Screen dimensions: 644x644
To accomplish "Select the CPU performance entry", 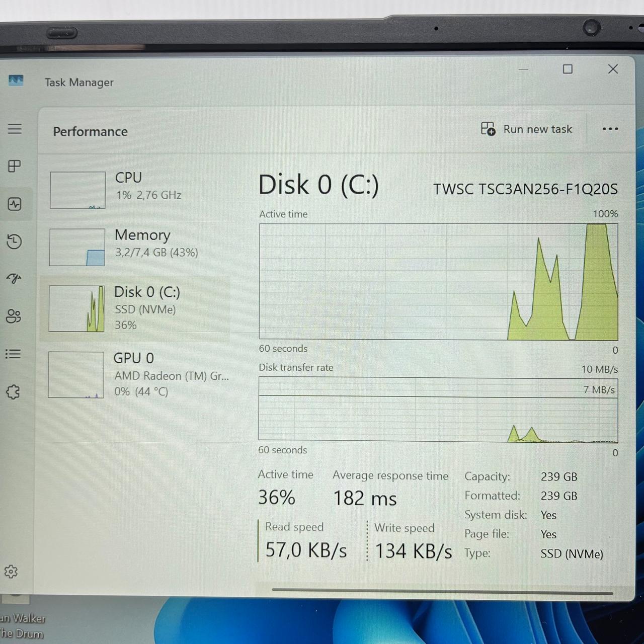I will pos(136,190).
